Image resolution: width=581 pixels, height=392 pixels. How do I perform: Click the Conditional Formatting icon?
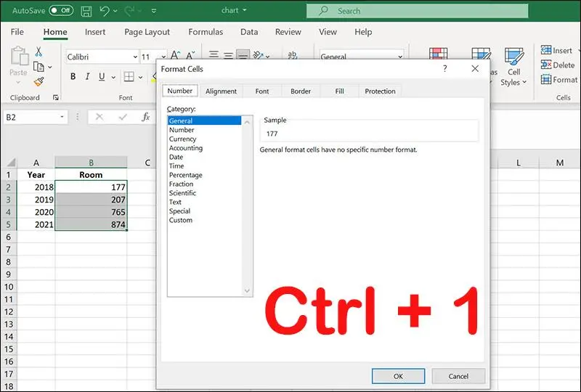[439, 53]
